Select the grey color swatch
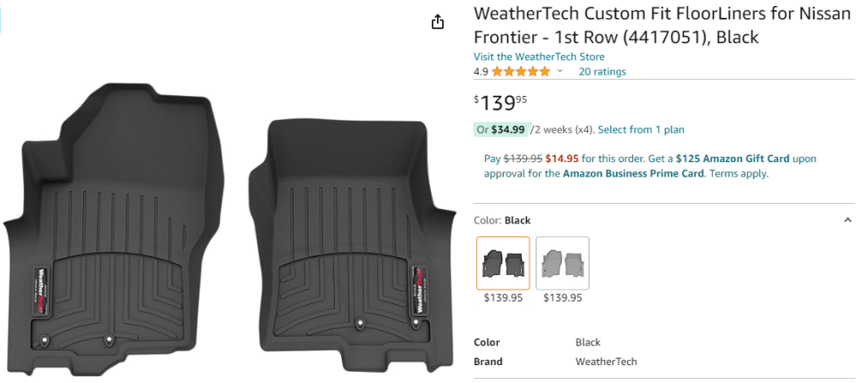 tap(563, 263)
